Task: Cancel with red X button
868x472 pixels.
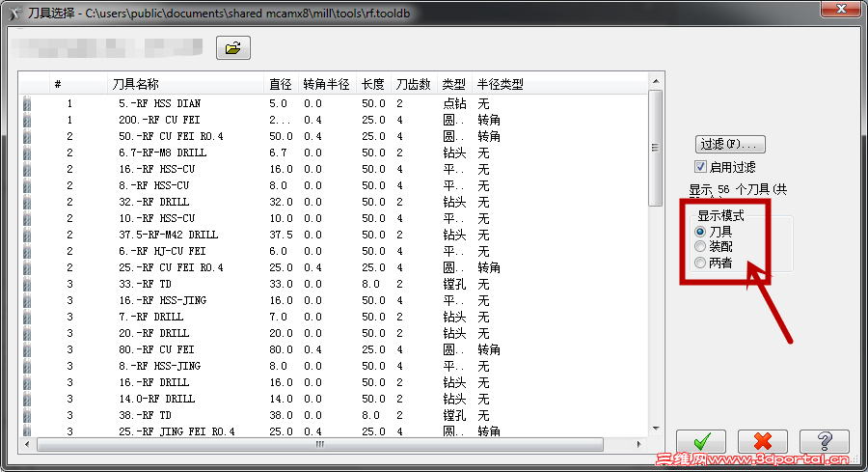Action: [x=762, y=441]
